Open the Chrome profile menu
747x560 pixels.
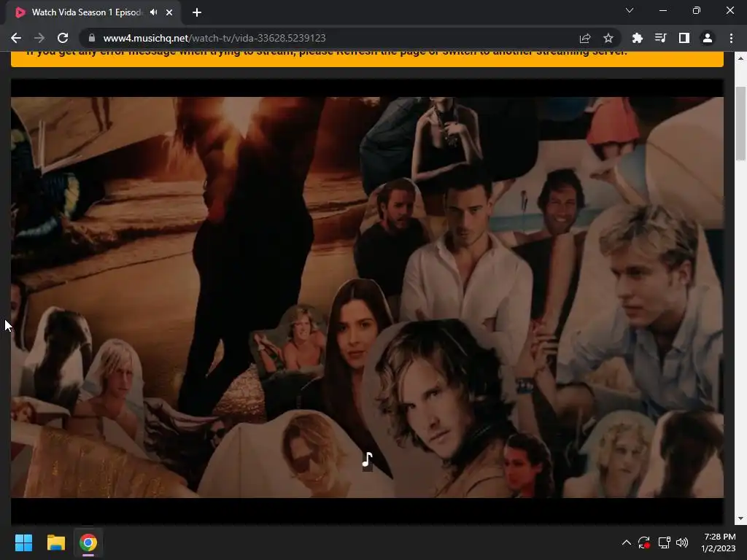point(708,38)
